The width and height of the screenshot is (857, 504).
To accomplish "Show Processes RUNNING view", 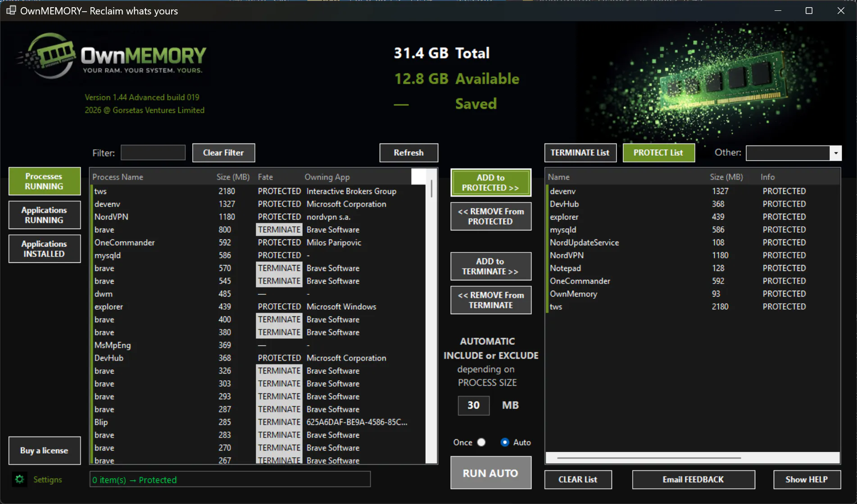I will 45,181.
